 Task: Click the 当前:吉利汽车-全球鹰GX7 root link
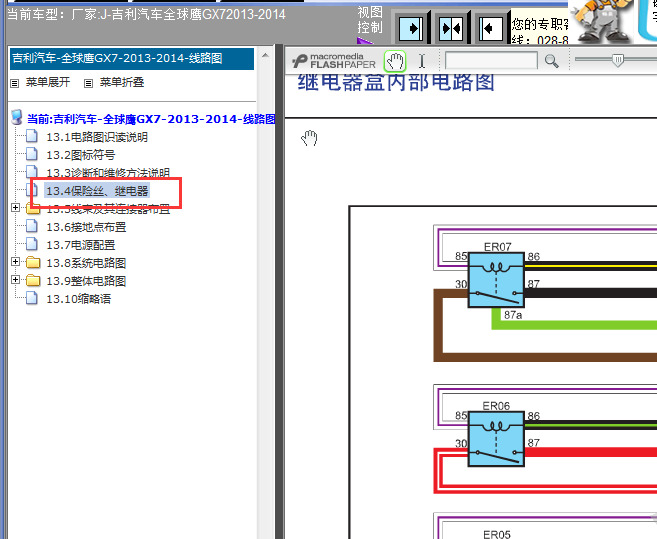(151, 119)
